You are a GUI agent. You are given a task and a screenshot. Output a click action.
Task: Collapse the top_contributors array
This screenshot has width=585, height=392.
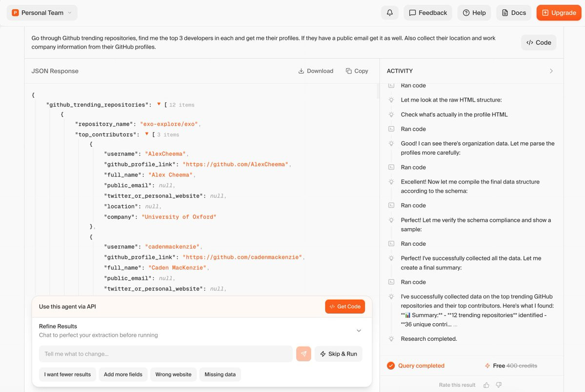pos(147,134)
